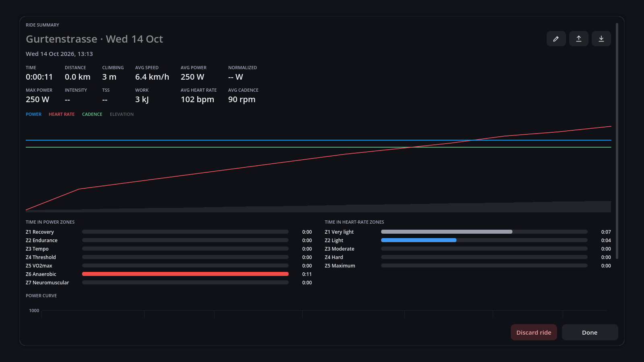Click the vertical scrollbar of the summary

coord(617,141)
